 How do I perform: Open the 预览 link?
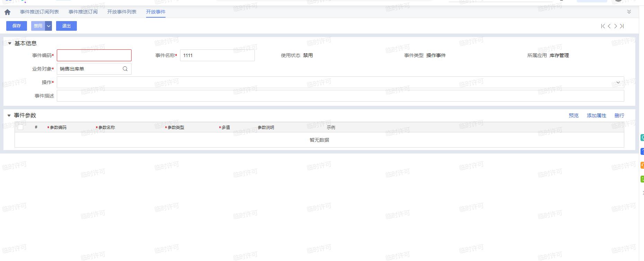(574, 115)
